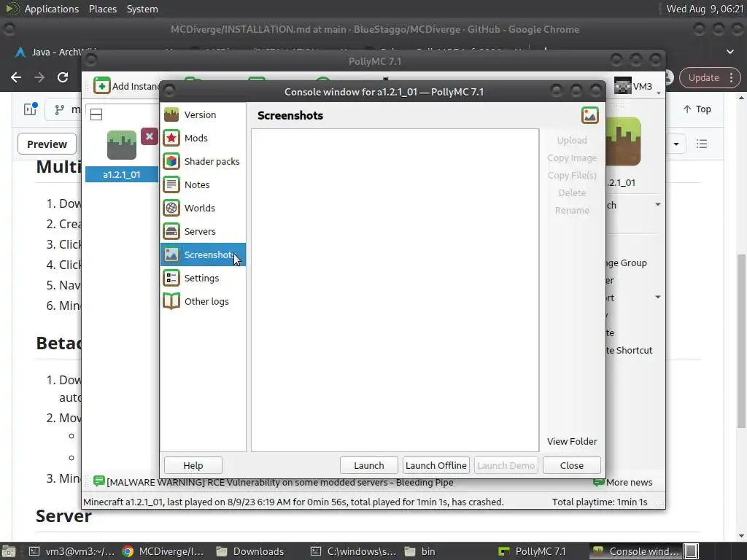Open terminal vm3@vm3 taskbar item

coord(71,551)
